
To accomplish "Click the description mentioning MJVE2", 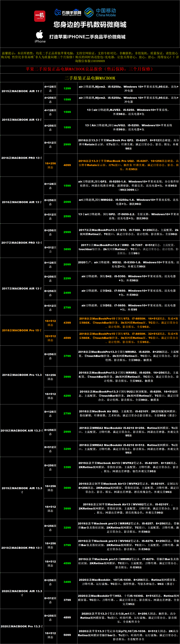I will (x=128, y=112).
